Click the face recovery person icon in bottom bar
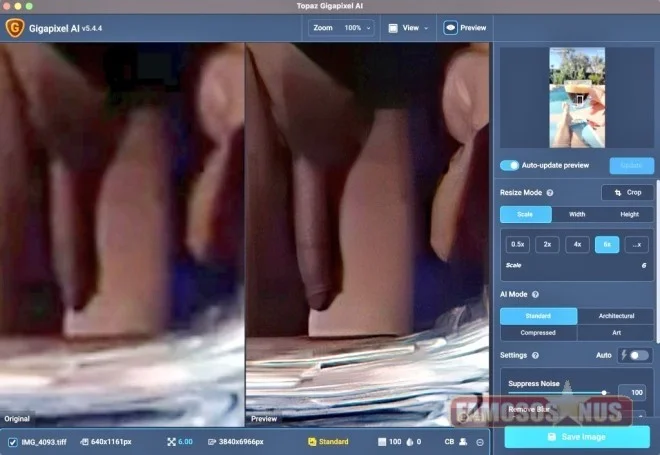 click(463, 442)
